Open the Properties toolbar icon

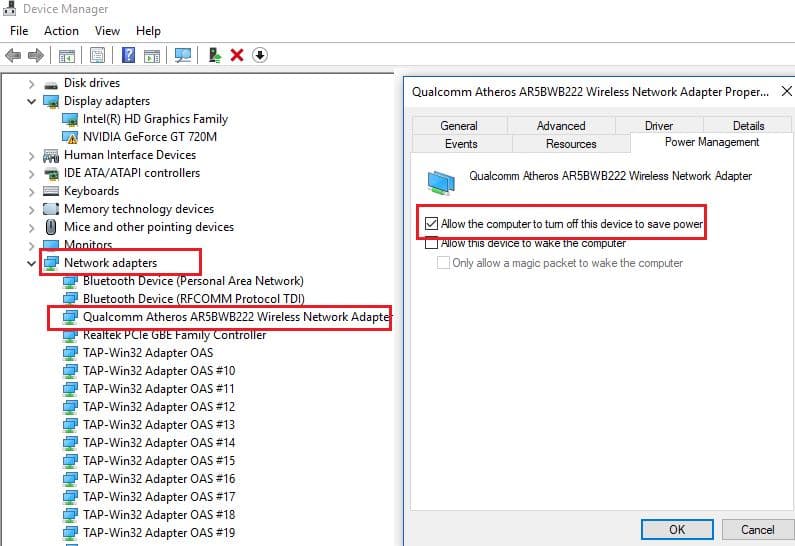click(97, 55)
